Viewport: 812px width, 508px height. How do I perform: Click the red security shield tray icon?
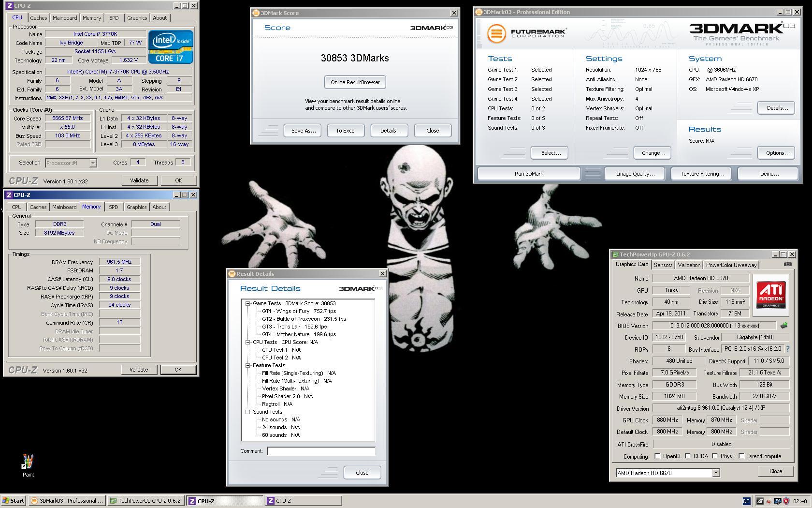pos(786,501)
